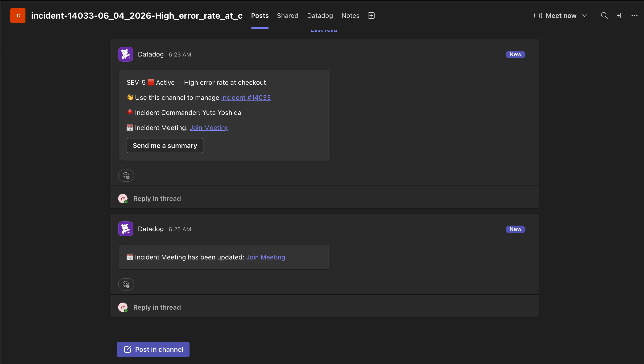The height and width of the screenshot is (364, 644).
Task: Open the Shared tab
Action: (288, 16)
